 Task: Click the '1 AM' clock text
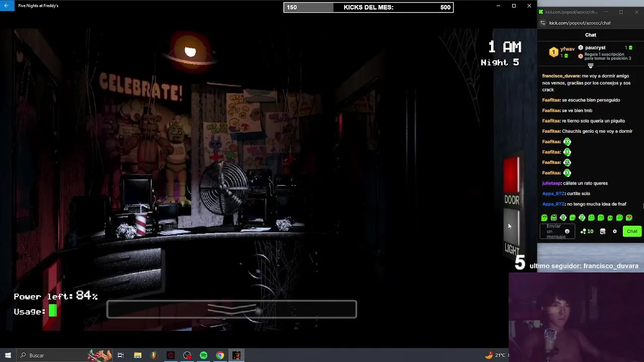pyautogui.click(x=505, y=47)
